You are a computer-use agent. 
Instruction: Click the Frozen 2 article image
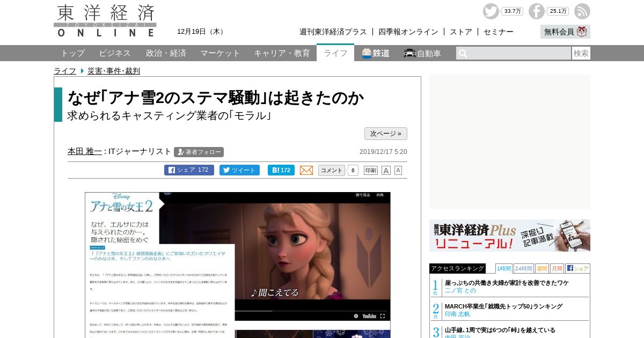(x=238, y=264)
